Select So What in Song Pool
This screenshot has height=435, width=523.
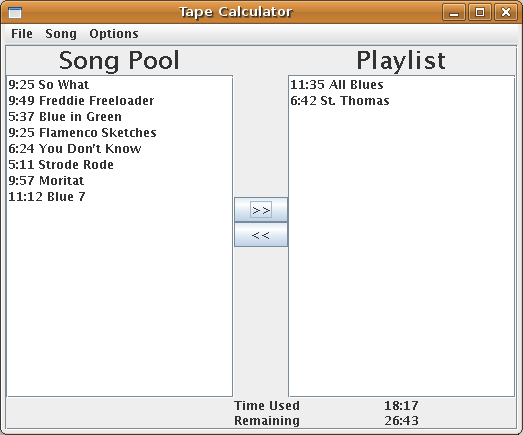(119, 85)
